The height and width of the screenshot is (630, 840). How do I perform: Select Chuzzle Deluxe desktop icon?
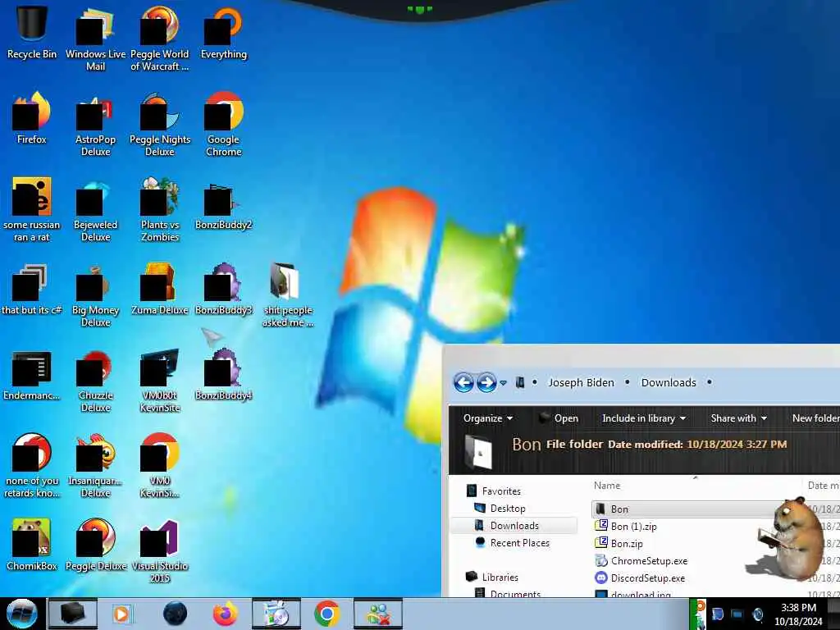(95, 381)
